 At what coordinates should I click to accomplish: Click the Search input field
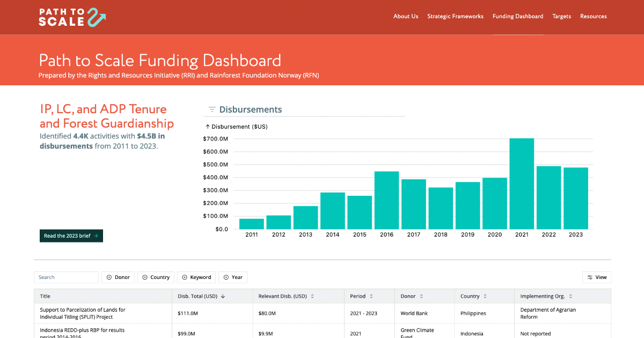[x=66, y=277]
